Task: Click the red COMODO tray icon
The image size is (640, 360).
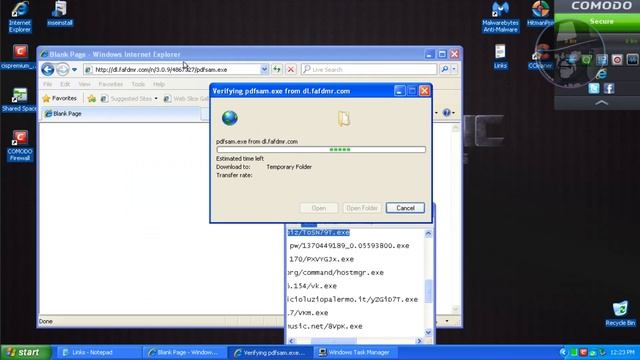Action: (x=583, y=352)
